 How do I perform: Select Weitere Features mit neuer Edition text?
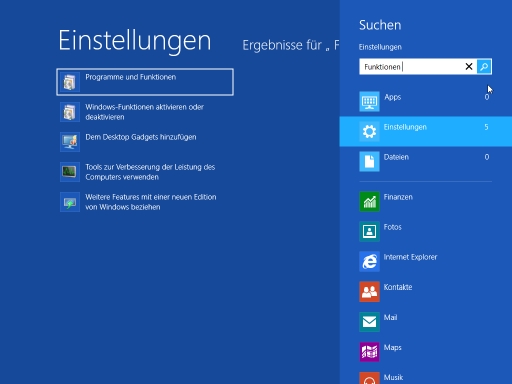click(x=151, y=202)
